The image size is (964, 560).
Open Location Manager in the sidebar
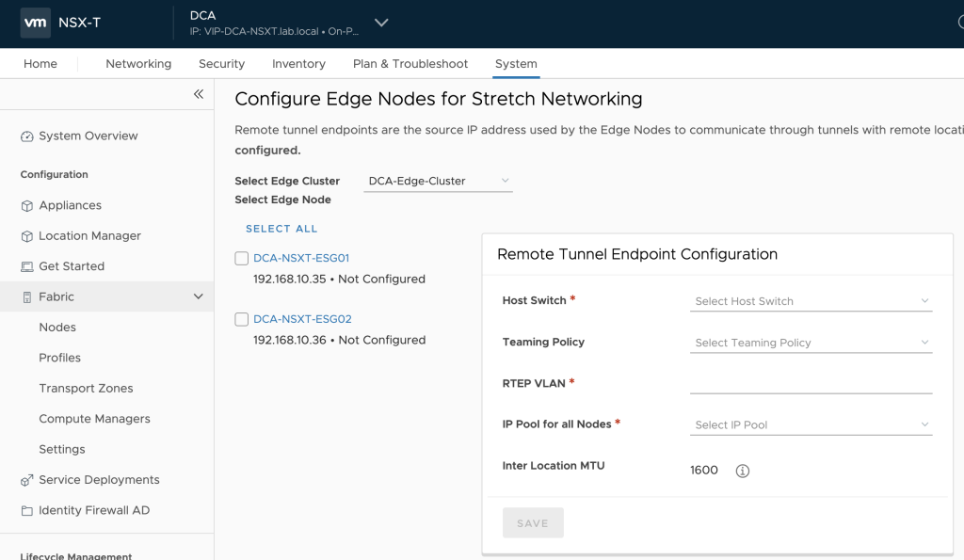coord(89,236)
